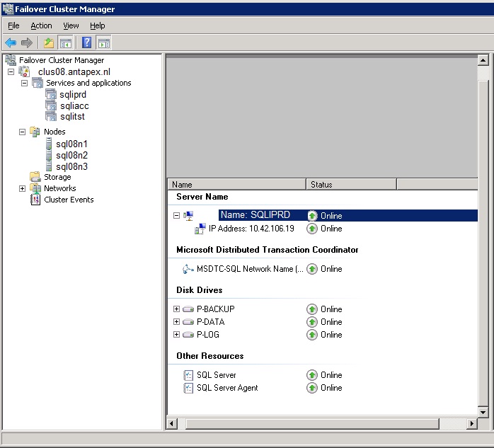Click the Storage folder icon
This screenshot has height=448, width=494.
(35, 177)
